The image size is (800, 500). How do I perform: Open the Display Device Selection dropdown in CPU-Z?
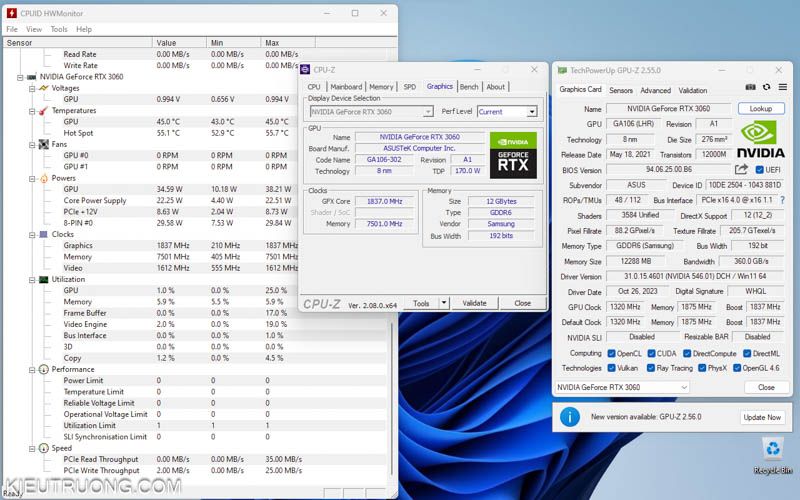tap(428, 111)
